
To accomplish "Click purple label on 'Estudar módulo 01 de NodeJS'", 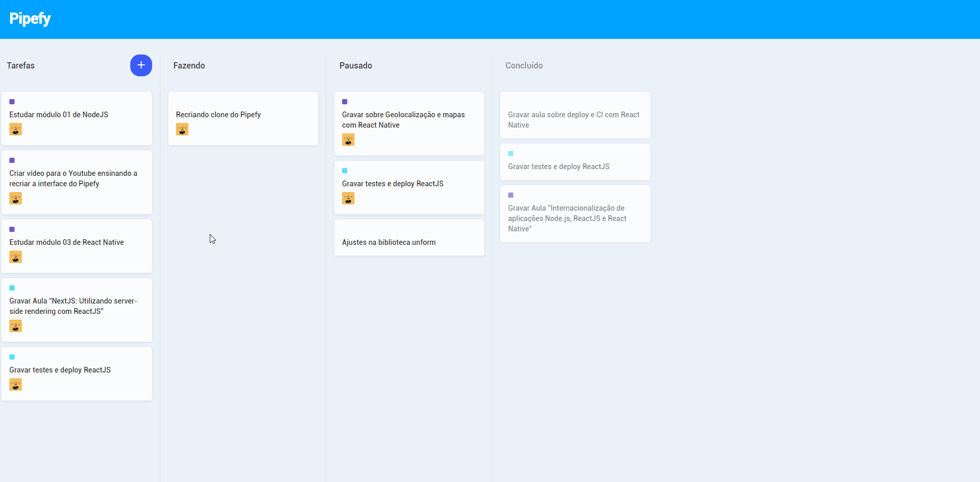I will (x=12, y=102).
